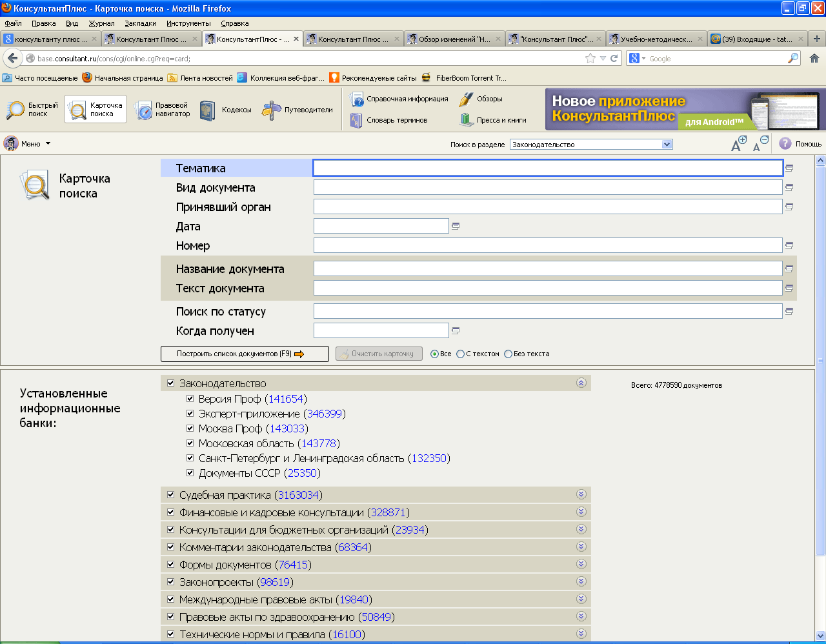
Task: Click scrollbar down arrow
Action: (x=820, y=636)
